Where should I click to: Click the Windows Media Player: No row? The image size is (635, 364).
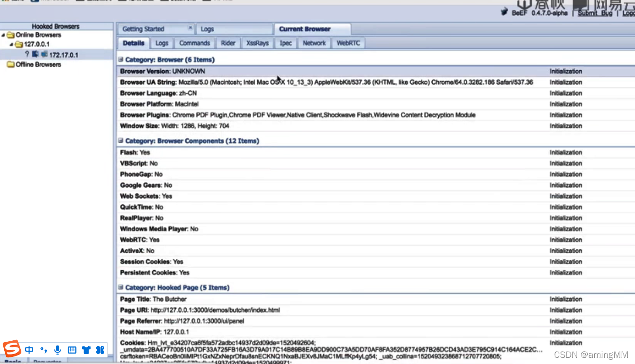click(x=376, y=229)
